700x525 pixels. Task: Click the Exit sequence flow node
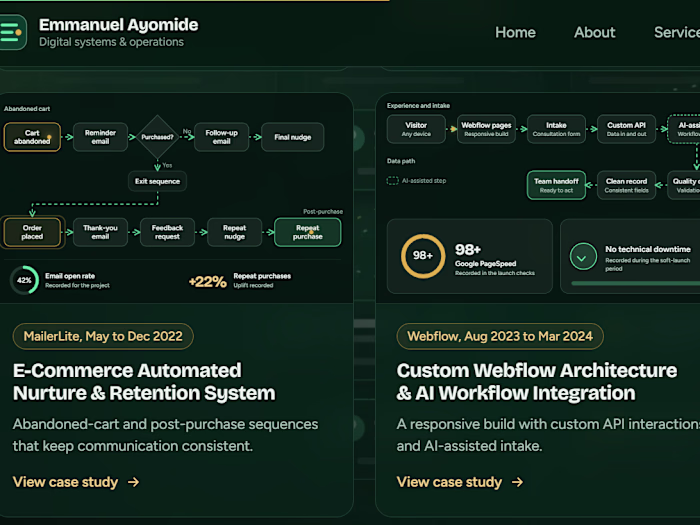click(157, 181)
